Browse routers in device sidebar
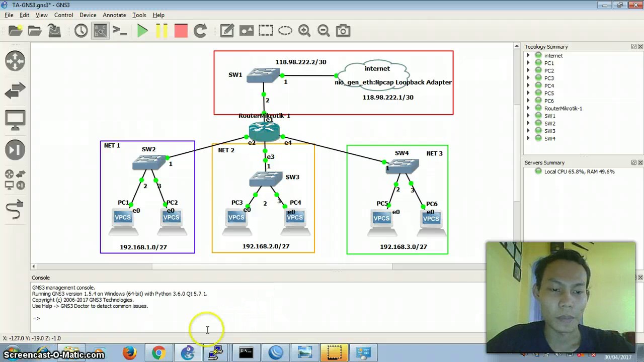The width and height of the screenshot is (644, 362). point(15,61)
